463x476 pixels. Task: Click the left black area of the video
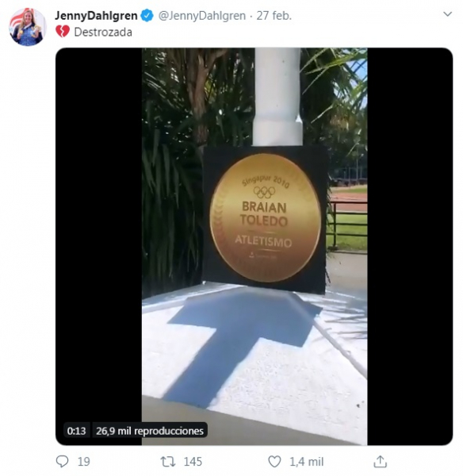[x=98, y=236]
